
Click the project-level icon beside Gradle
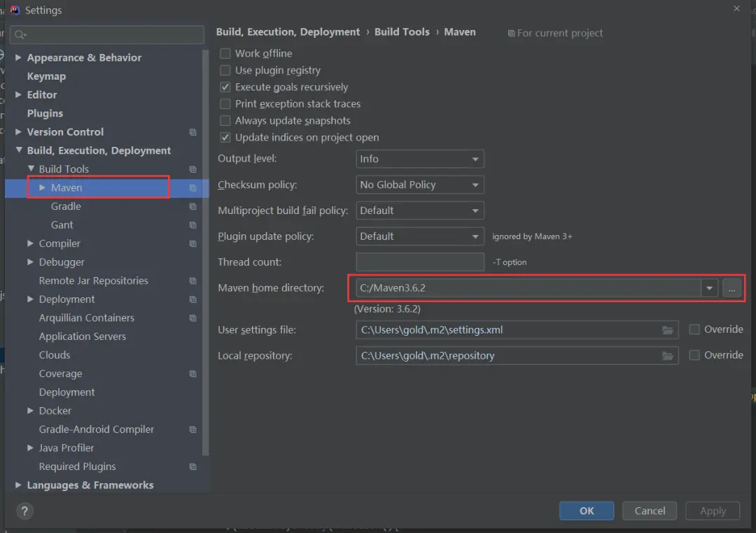[193, 206]
